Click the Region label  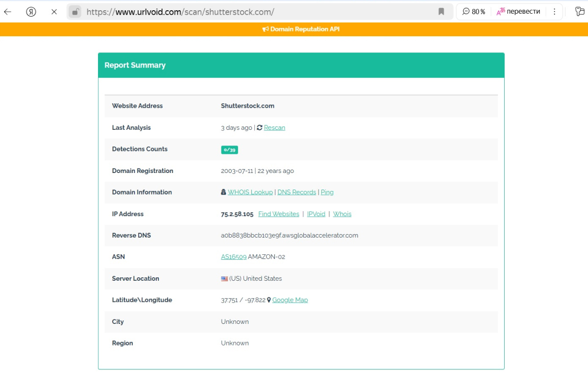[x=122, y=343]
